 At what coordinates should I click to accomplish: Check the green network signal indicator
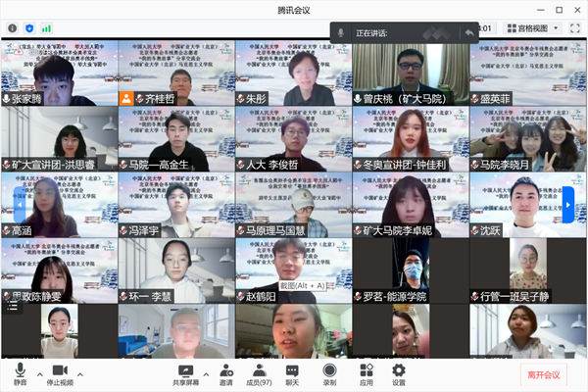[46, 28]
